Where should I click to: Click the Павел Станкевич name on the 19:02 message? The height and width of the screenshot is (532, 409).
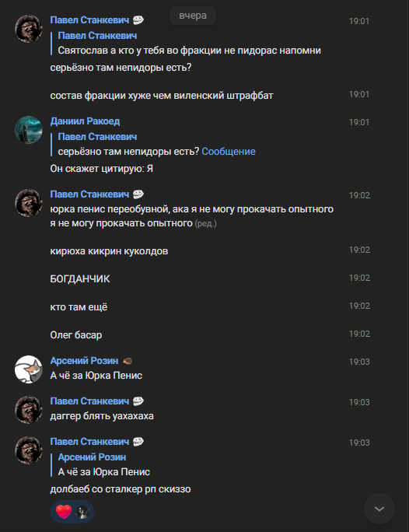pyautogui.click(x=89, y=194)
